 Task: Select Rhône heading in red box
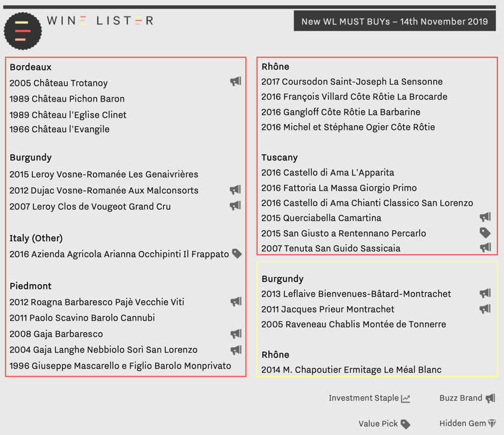tap(275, 67)
